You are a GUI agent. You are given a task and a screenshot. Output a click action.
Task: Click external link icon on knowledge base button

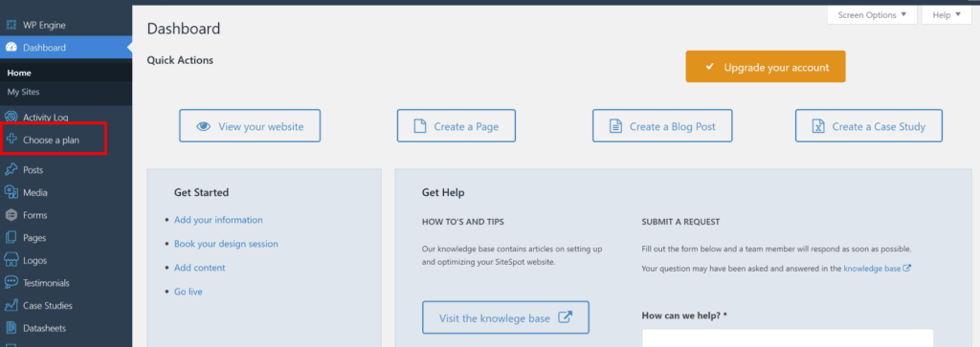[565, 317]
